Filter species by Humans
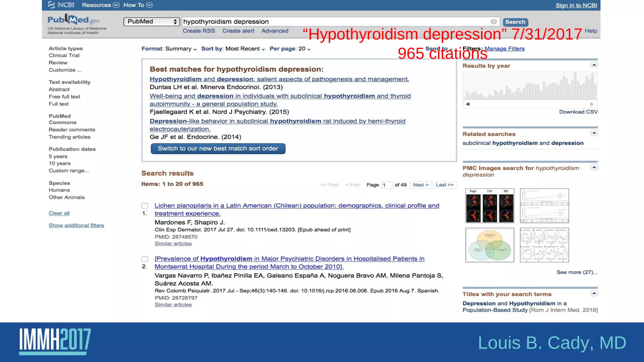This screenshot has width=644, height=362. point(59,190)
